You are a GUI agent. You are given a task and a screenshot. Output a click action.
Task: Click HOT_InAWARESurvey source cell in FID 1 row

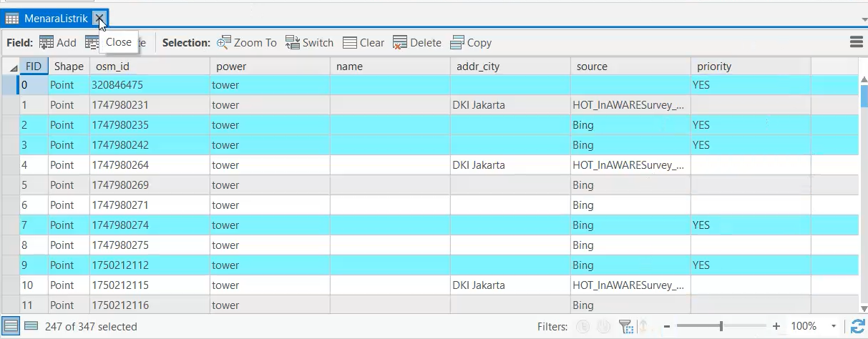pyautogui.click(x=630, y=104)
